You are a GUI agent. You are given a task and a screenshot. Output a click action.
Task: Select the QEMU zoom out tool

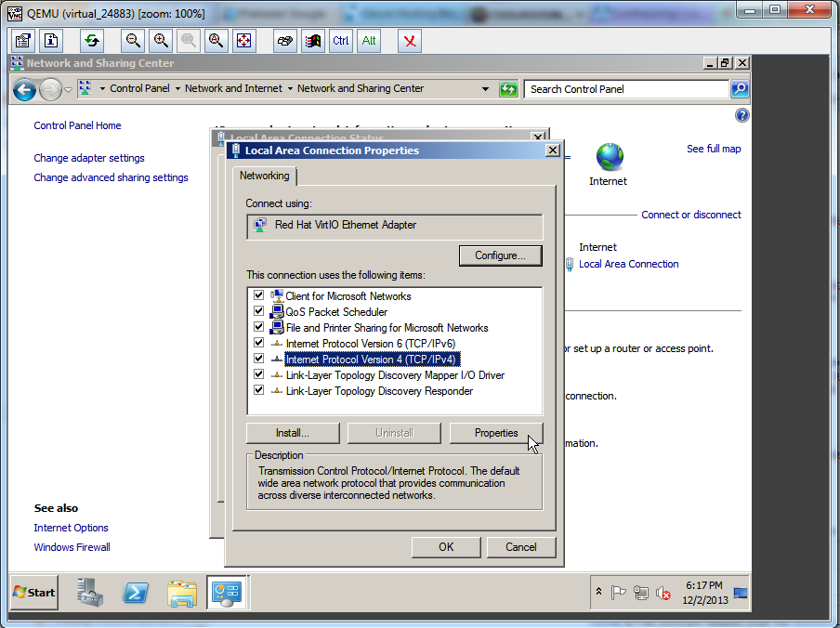(x=134, y=41)
